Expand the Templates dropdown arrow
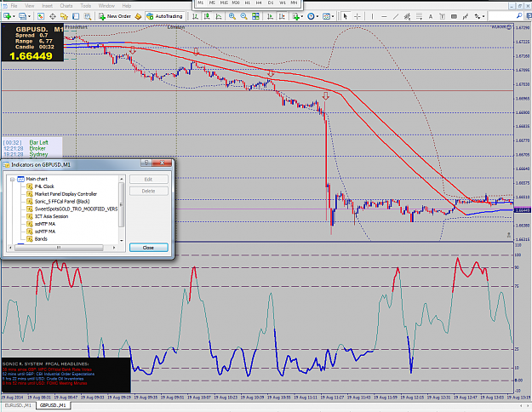Image resolution: width=532 pixels, height=412 pixels. pos(333,16)
